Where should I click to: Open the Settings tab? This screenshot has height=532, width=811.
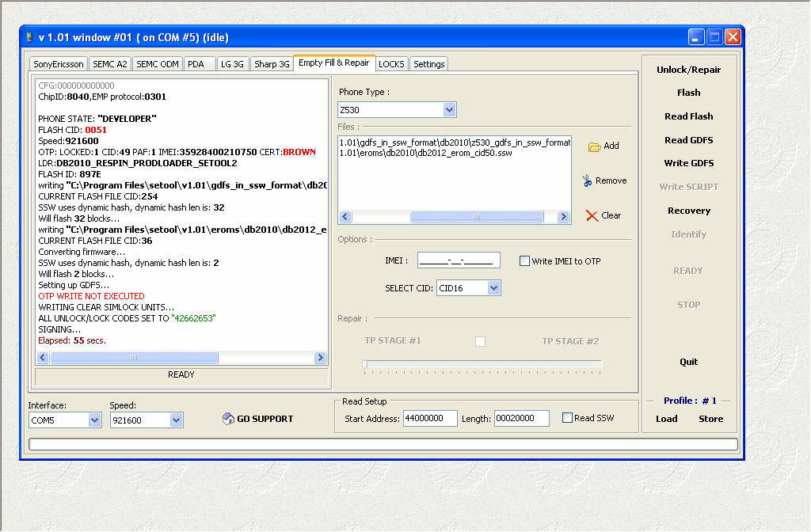tap(428, 64)
